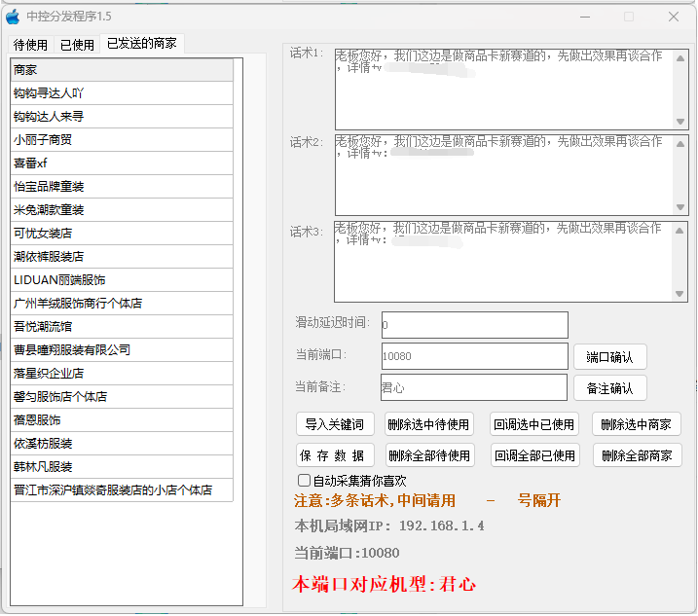Viewport: 698px width, 616px height.
Task: Click scroll-down arrow in 话术1 box
Action: (x=680, y=122)
